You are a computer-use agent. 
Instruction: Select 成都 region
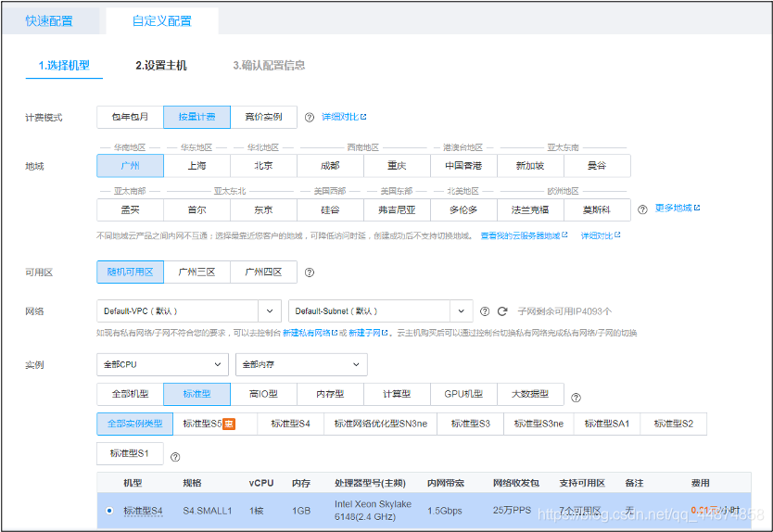pos(330,166)
